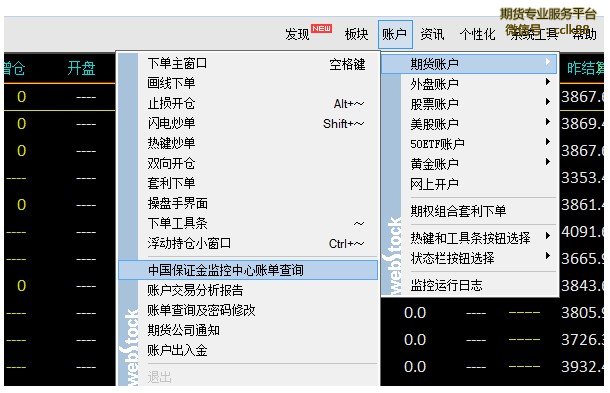The height and width of the screenshot is (393, 610).
Task: Open the 板块 menu
Action: (x=356, y=34)
